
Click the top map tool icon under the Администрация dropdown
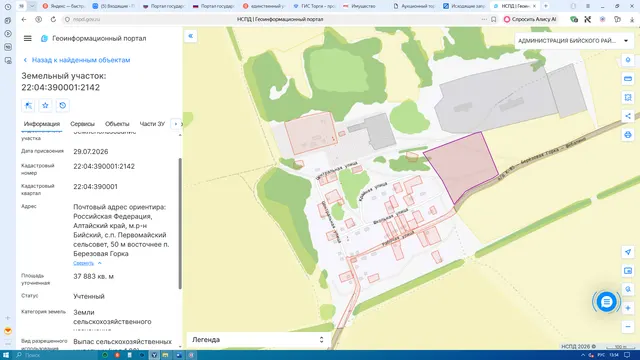(x=628, y=60)
